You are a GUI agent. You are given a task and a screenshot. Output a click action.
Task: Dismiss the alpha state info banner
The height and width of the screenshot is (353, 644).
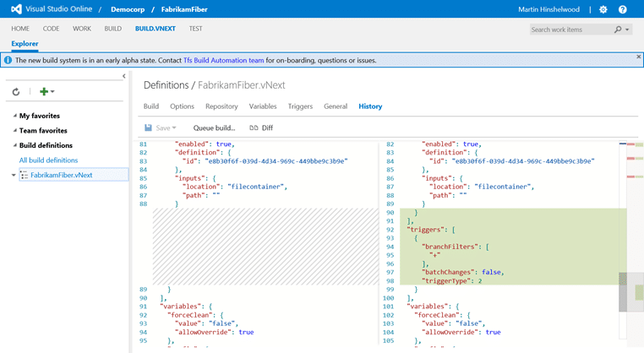coord(639,57)
